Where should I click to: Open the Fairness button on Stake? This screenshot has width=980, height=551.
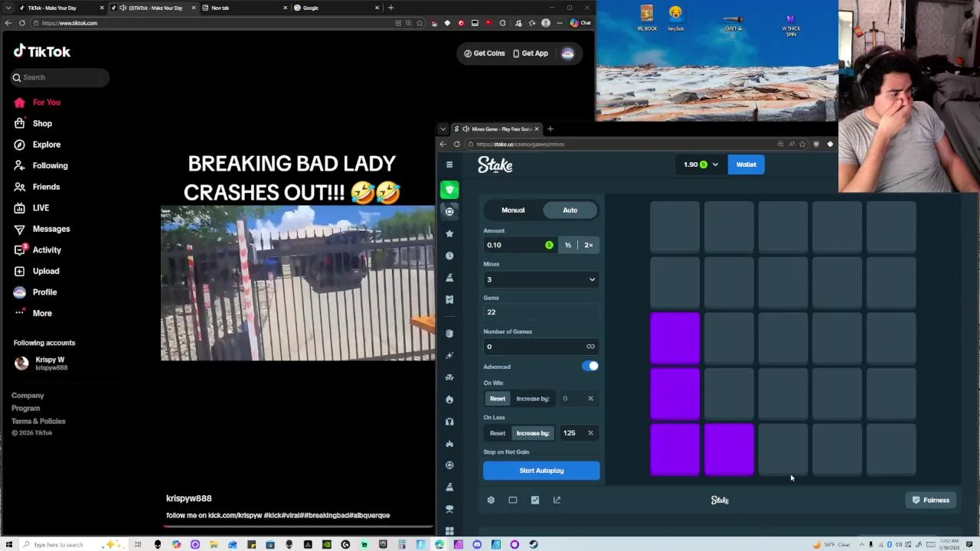(x=931, y=500)
